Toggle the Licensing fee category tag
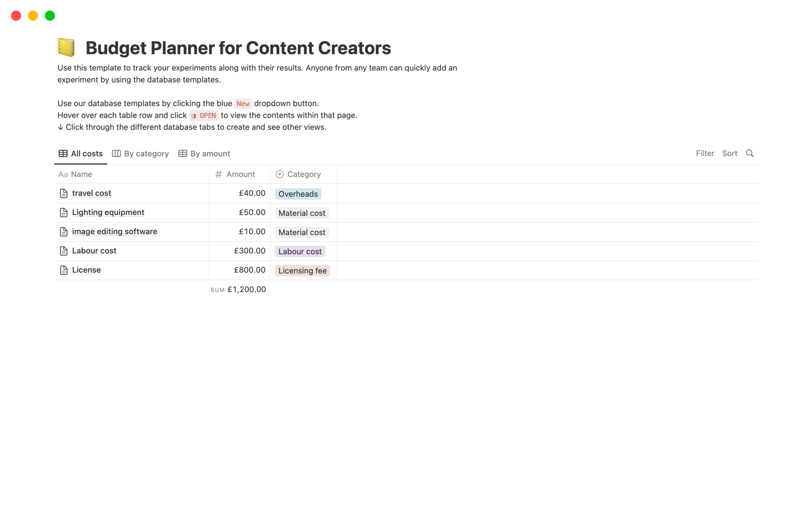 302,270
